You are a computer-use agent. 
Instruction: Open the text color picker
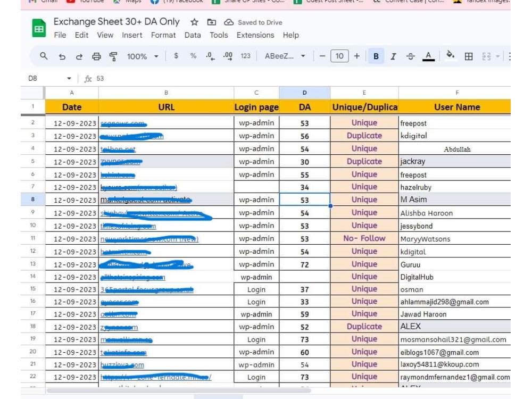428,56
